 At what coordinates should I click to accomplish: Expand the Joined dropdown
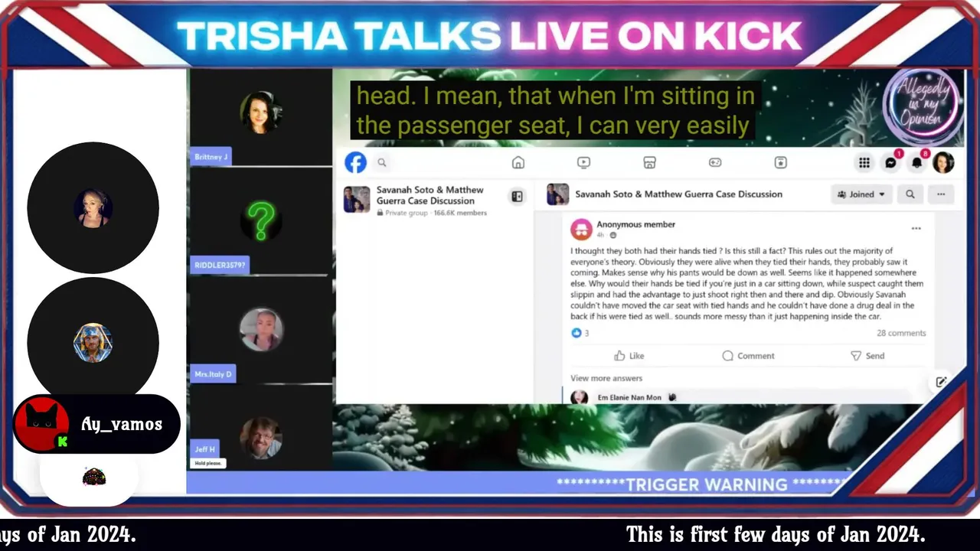coord(861,194)
